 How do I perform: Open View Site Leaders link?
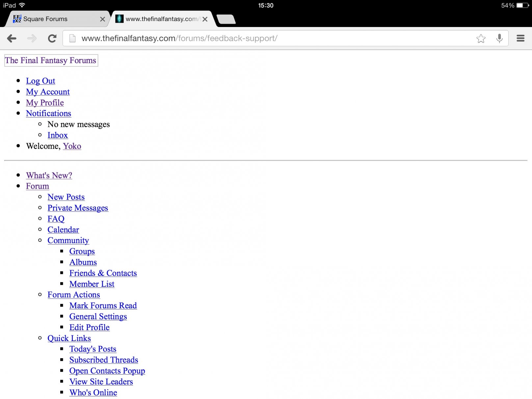coord(101,382)
